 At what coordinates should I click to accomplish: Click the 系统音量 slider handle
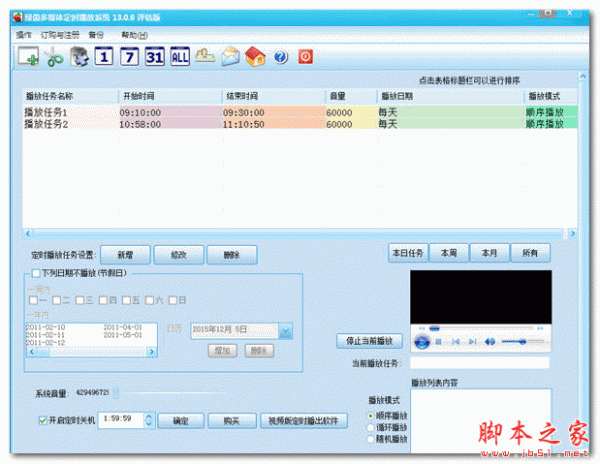116,393
